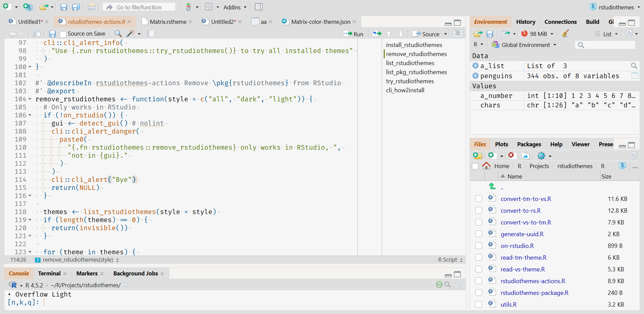Click the delete files red icon
Image resolution: width=644 pixels, height=314 pixels.
click(x=511, y=155)
